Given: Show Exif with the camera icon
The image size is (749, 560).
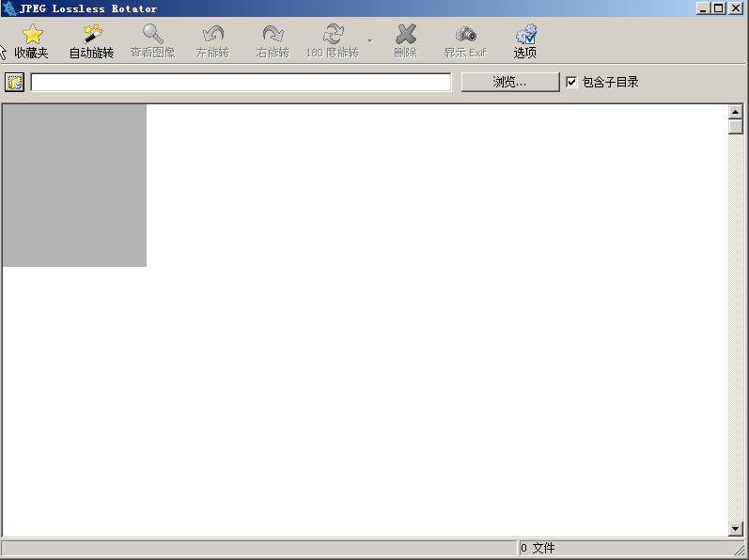Looking at the screenshot, I should [x=466, y=35].
